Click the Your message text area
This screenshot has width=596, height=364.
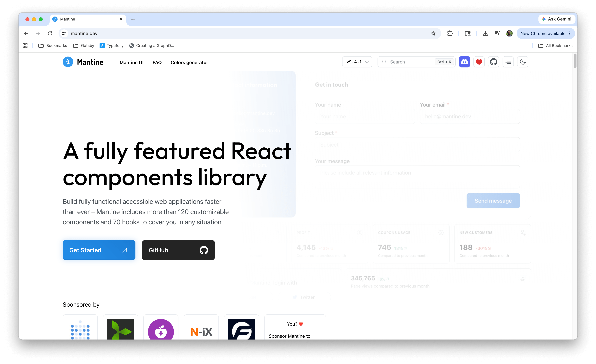click(417, 177)
